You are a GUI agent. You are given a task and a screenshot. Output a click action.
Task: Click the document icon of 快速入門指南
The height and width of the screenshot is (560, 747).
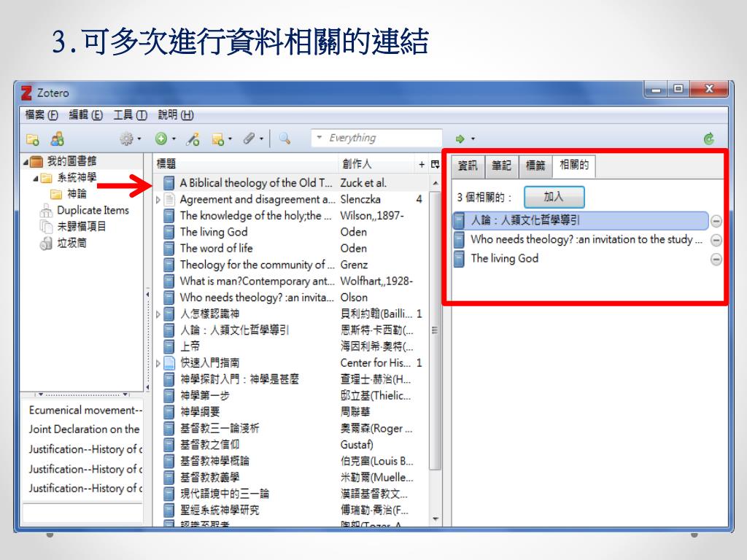[x=169, y=363]
